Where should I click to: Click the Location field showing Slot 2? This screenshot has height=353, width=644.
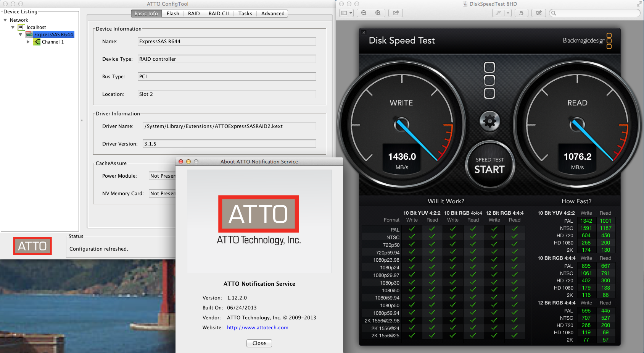click(227, 94)
